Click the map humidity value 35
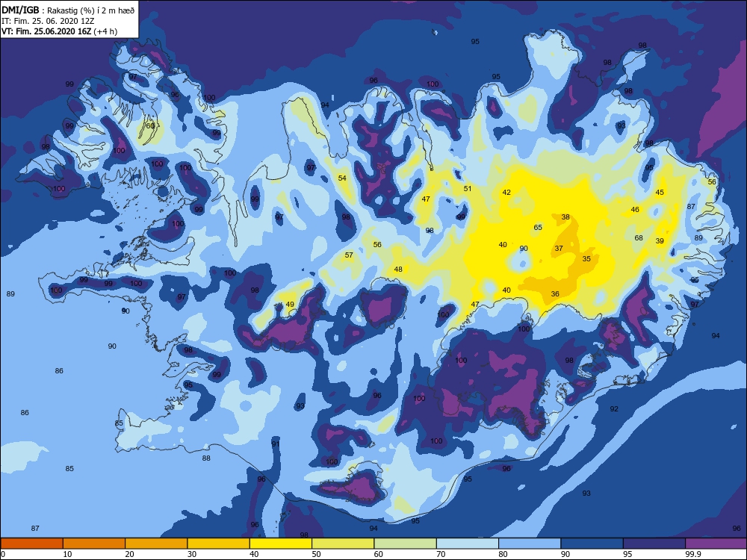747x560 pixels. pos(586,258)
